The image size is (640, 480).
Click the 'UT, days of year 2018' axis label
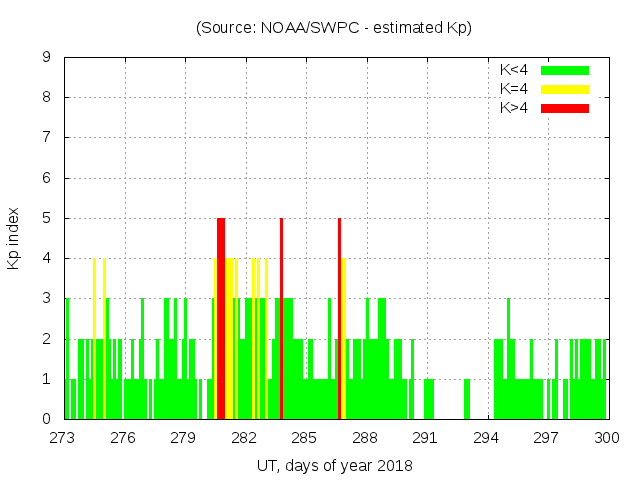tap(335, 465)
